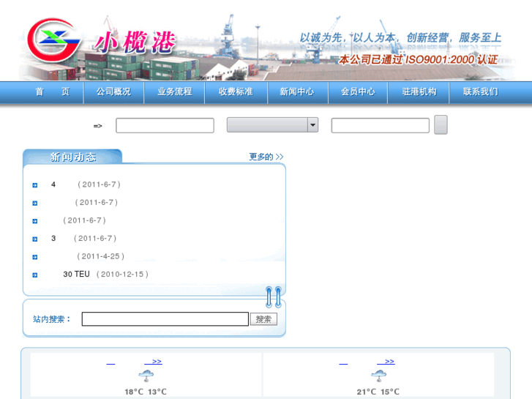Open 更多的 more news link
Screen dimensions: 532x399
[x=266, y=157]
